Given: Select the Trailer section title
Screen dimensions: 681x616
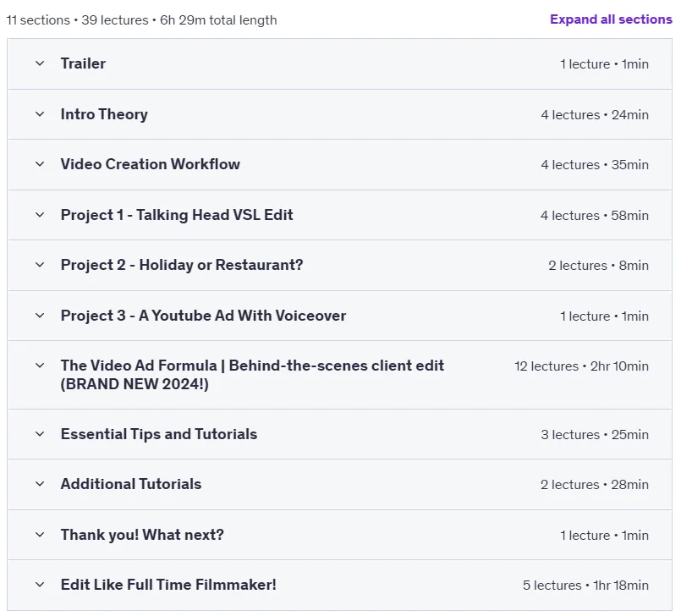Looking at the screenshot, I should click(x=83, y=63).
